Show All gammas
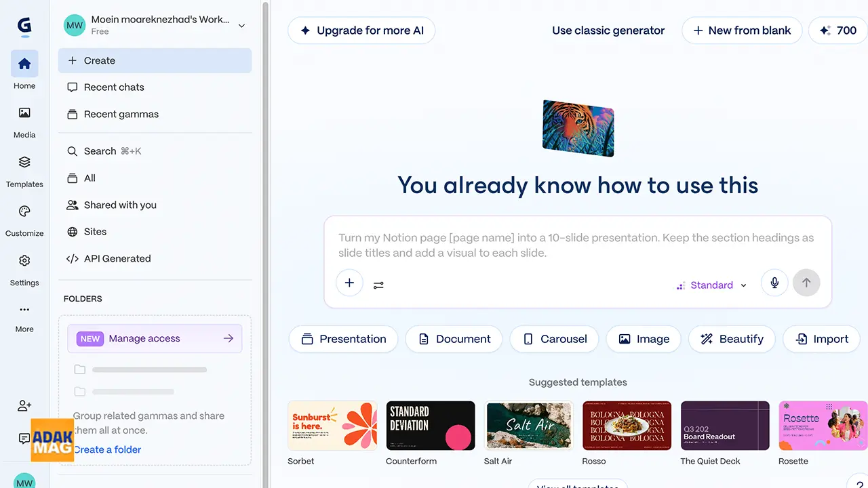Image resolution: width=868 pixels, height=488 pixels. click(155, 178)
